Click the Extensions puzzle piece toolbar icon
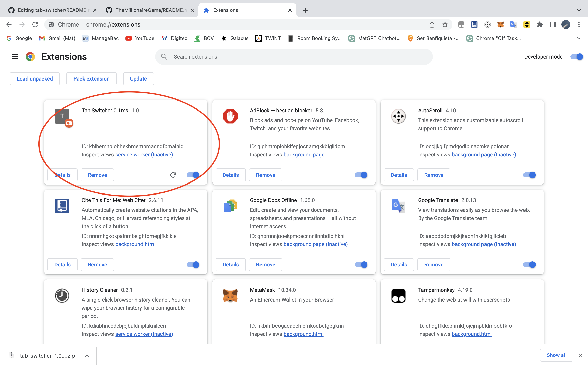 pyautogui.click(x=540, y=24)
